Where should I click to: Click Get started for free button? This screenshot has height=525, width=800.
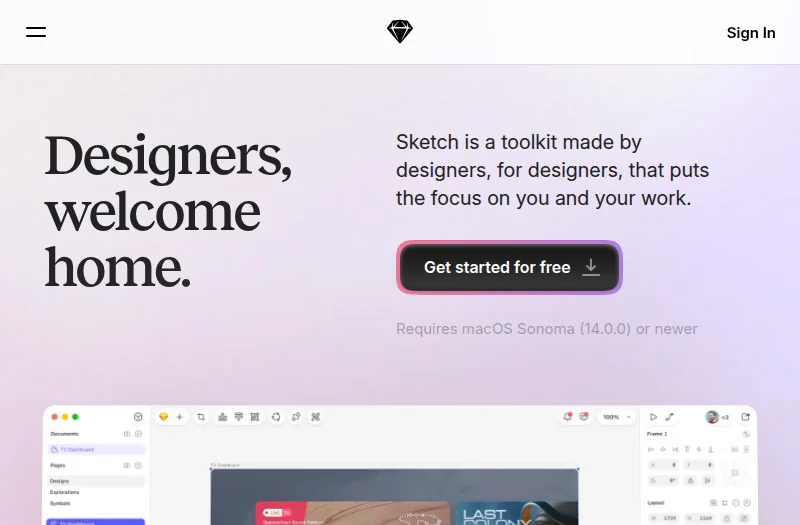[x=509, y=267]
